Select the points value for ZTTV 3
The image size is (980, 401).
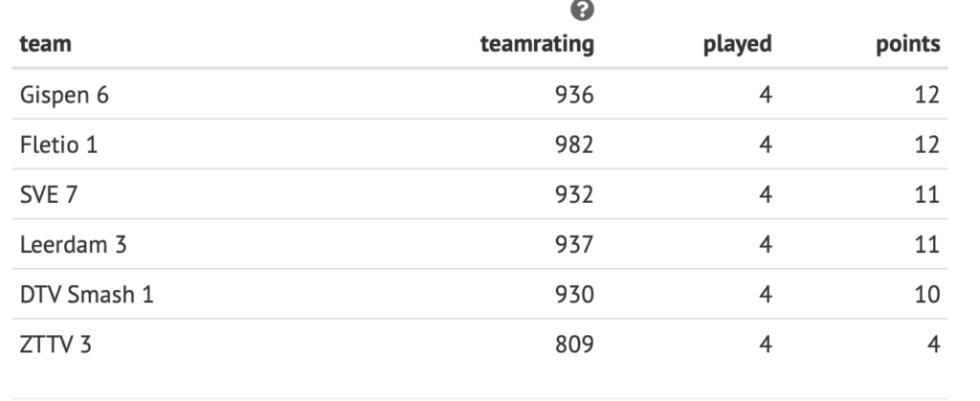(934, 344)
